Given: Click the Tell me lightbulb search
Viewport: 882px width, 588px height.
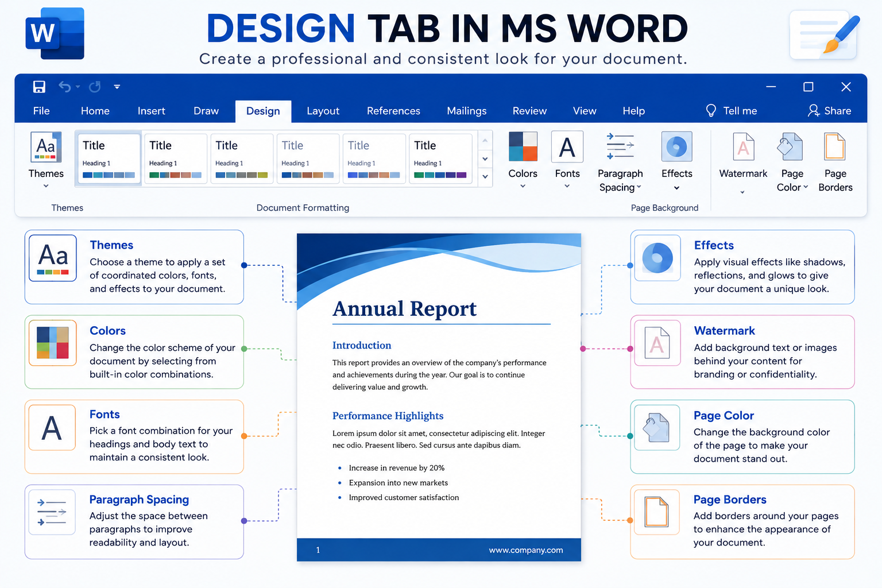Looking at the screenshot, I should click(731, 111).
